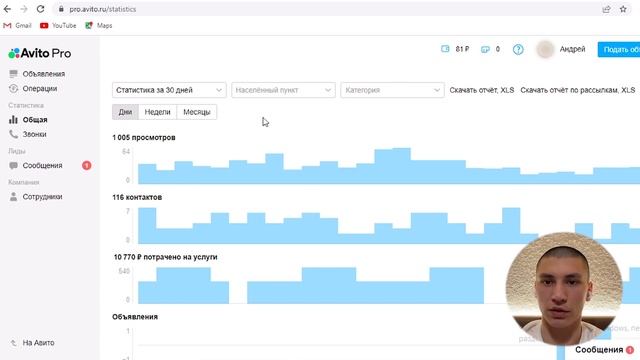The height and width of the screenshot is (360, 640).
Task: Click the return arrow icon beside На Авито
Action: point(13,343)
